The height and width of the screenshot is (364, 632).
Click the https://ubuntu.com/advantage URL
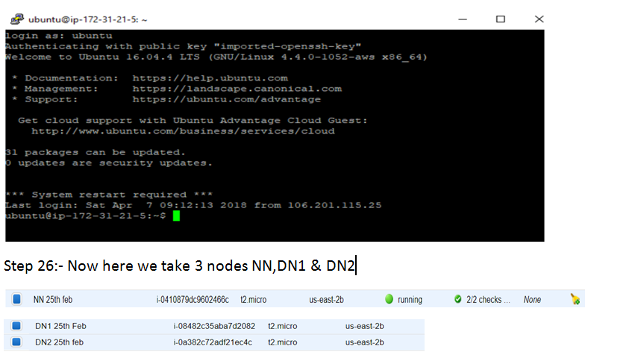(227, 99)
